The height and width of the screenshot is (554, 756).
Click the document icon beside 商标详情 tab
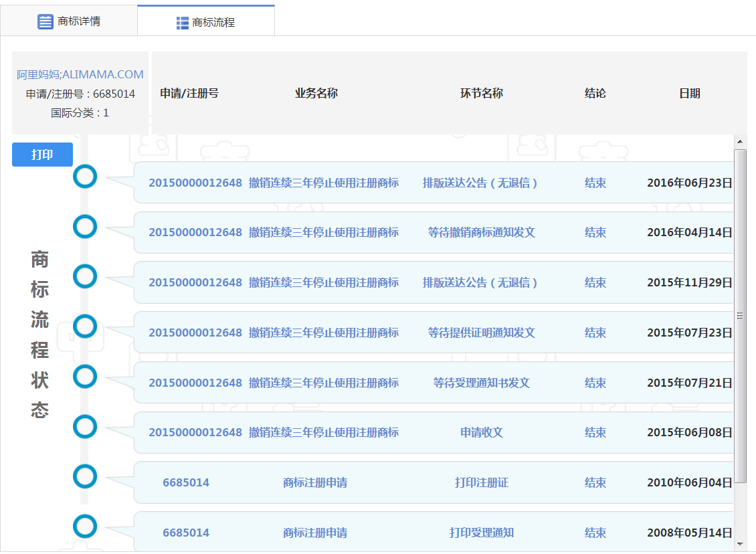click(45, 21)
